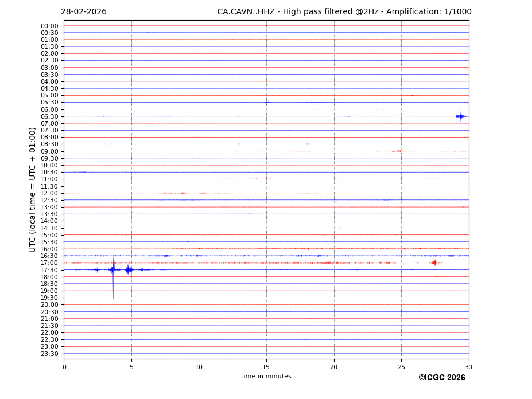The width and height of the screenshot is (532, 399).
Task: Click the date 28-02-2026 in the header
Action: click(x=84, y=12)
